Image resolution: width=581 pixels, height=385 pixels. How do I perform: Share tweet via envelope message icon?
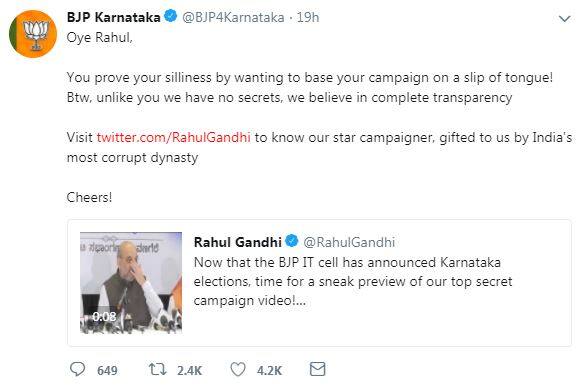[x=318, y=369]
